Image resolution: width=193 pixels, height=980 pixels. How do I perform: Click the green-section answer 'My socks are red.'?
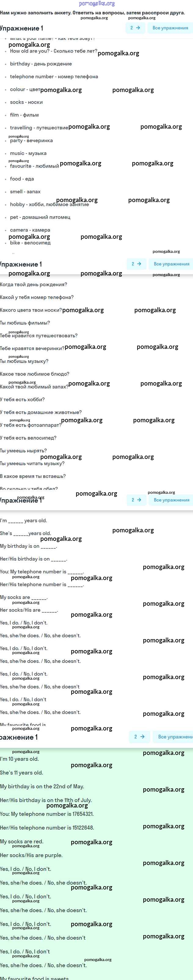[22, 841]
